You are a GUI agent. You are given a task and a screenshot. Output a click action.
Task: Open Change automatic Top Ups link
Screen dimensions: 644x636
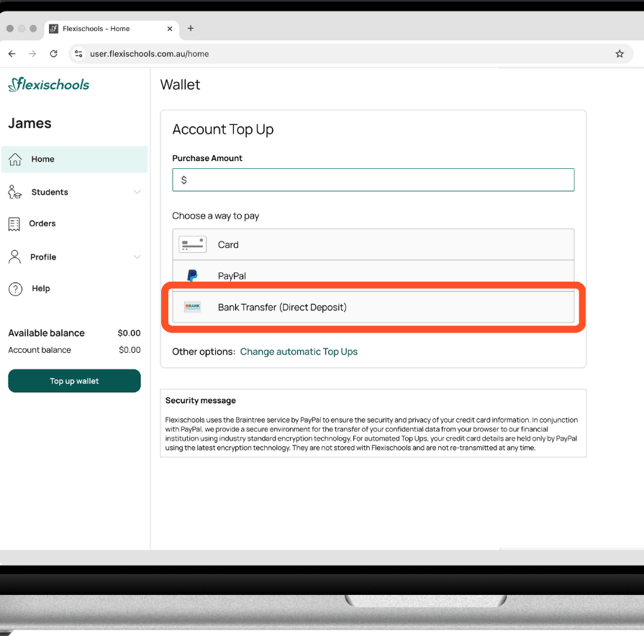click(x=298, y=352)
